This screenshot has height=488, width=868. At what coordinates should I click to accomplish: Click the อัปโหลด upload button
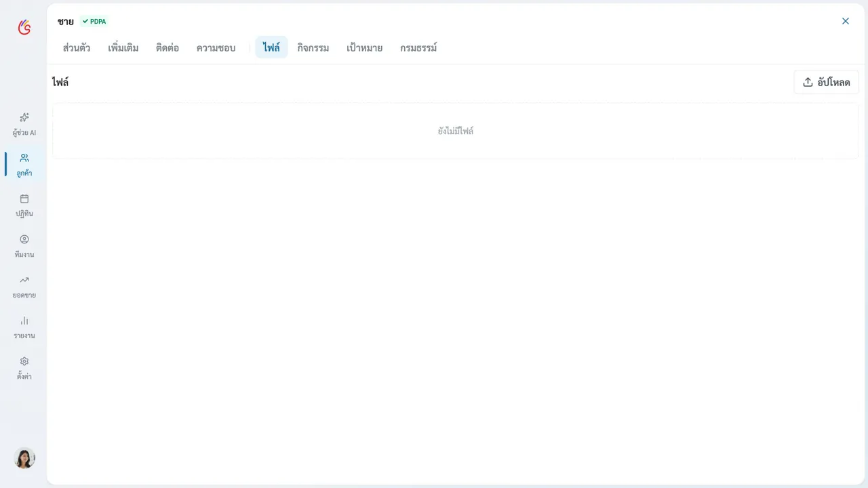(x=826, y=82)
